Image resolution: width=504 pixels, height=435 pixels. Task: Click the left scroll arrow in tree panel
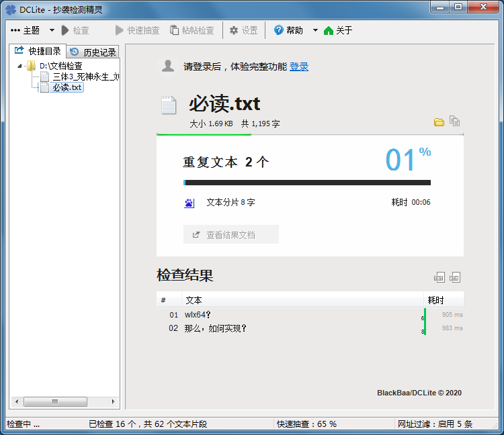coord(17,401)
